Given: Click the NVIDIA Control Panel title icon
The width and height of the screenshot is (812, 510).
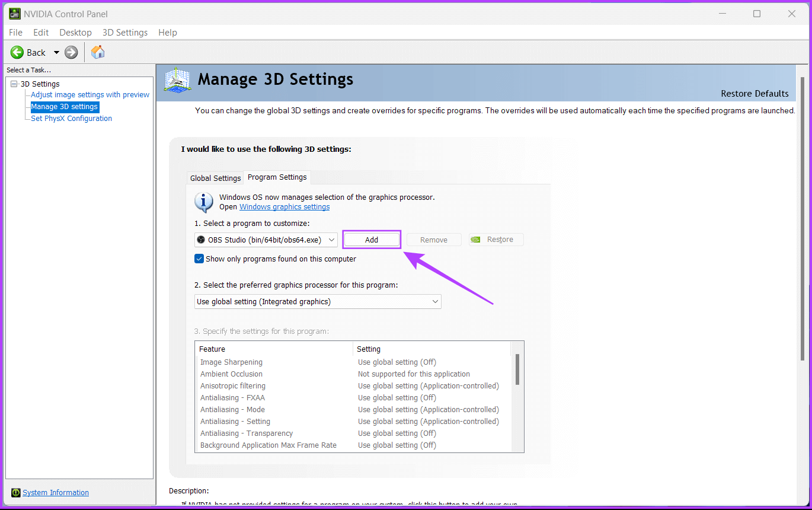Looking at the screenshot, I should (x=15, y=14).
